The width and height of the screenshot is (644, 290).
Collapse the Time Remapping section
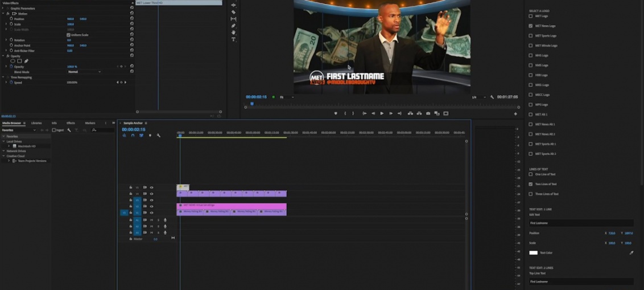point(3,77)
